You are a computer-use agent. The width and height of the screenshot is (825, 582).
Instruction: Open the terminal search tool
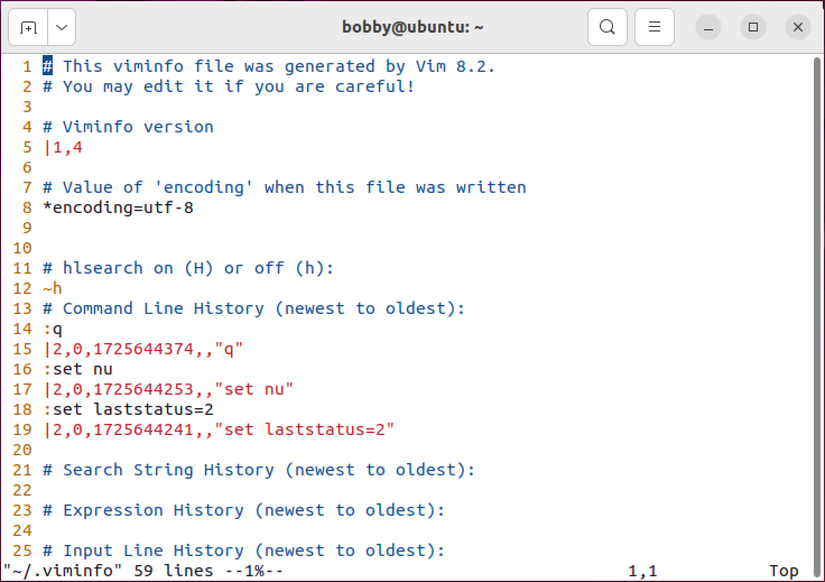pos(607,27)
